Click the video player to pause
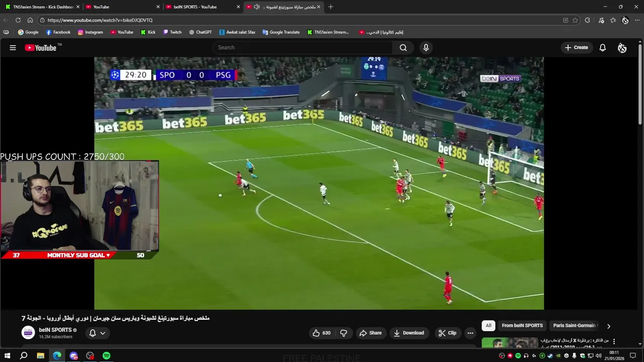The height and width of the screenshot is (362, 644). pyautogui.click(x=319, y=184)
